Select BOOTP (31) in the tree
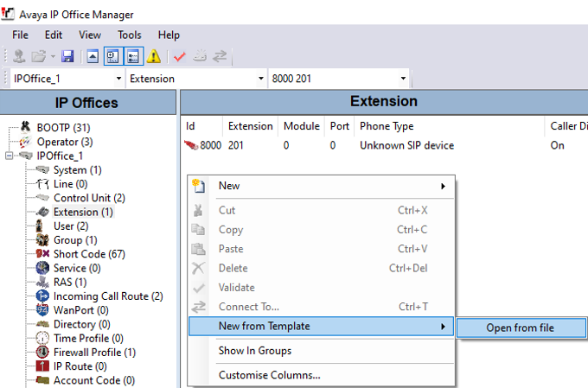 point(63,127)
